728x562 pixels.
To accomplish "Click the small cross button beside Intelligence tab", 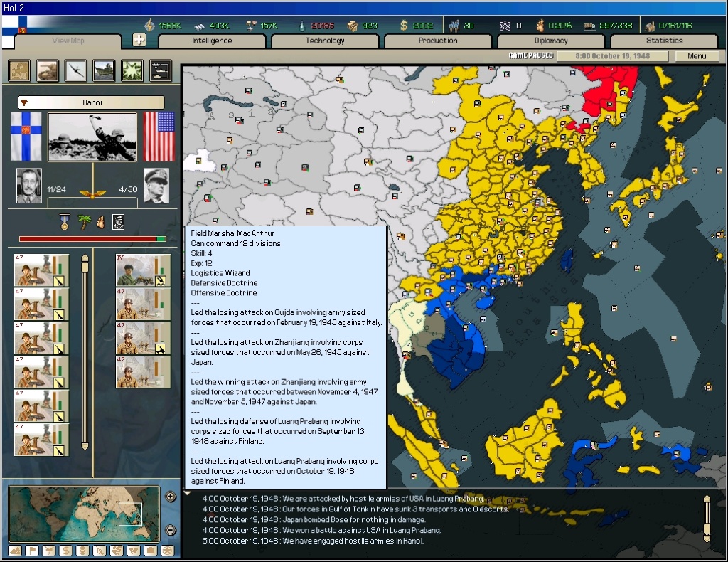I will pos(139,40).
